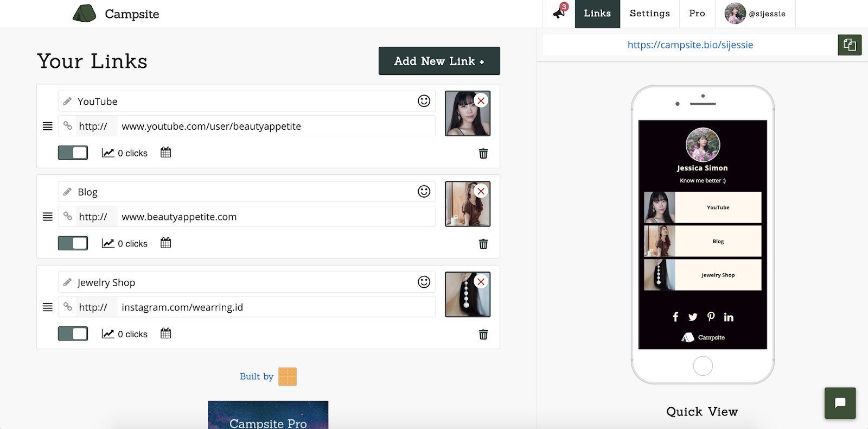
Task: Click LinkedIn icon in phone preview
Action: (729, 317)
